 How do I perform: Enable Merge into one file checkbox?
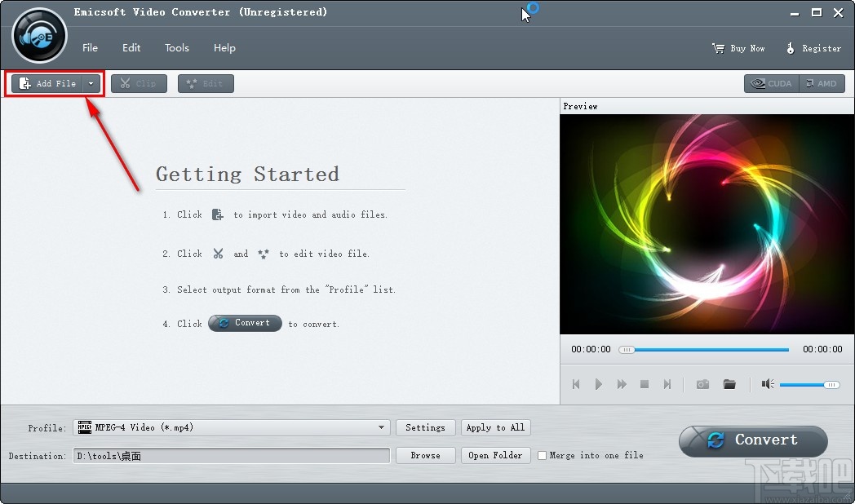pos(542,456)
